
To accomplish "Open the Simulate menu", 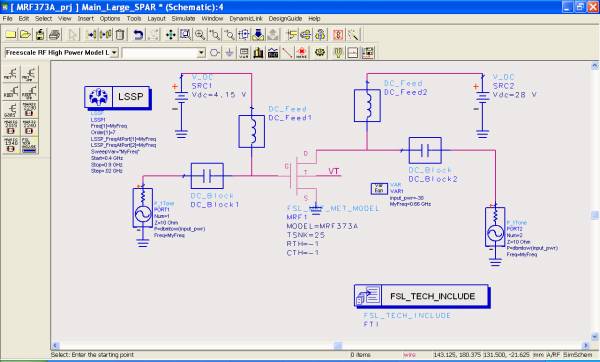I will point(183,18).
